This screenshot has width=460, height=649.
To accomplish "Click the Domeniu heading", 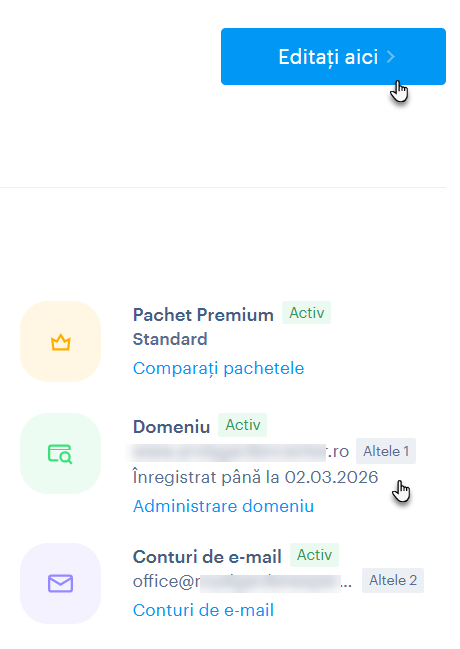I will tap(171, 427).
